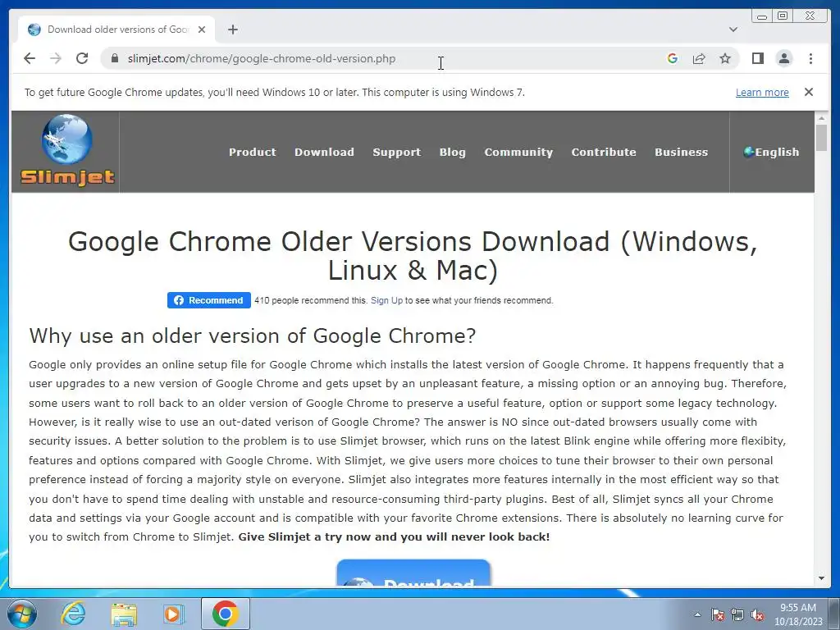View site info via the padlock icon
This screenshot has width=840, height=630.
(115, 58)
